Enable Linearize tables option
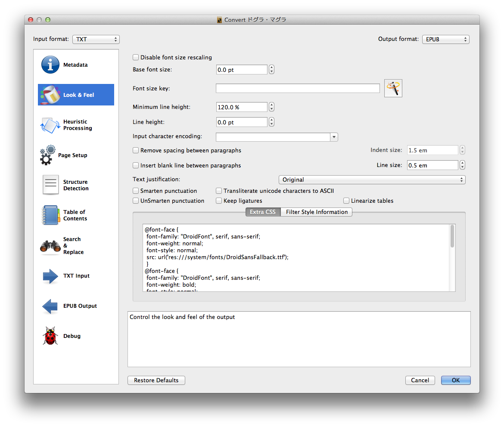The height and width of the screenshot is (427, 504). point(346,201)
